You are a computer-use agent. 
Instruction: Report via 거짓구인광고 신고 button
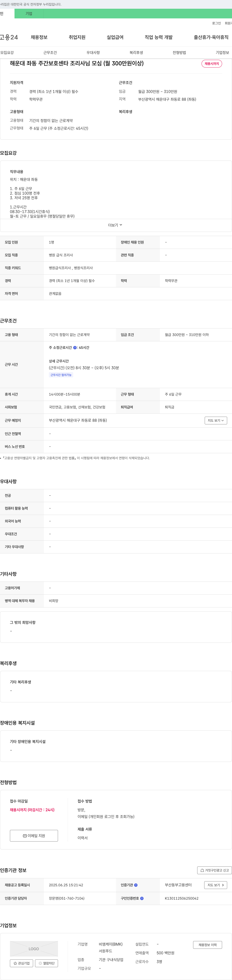point(215,870)
